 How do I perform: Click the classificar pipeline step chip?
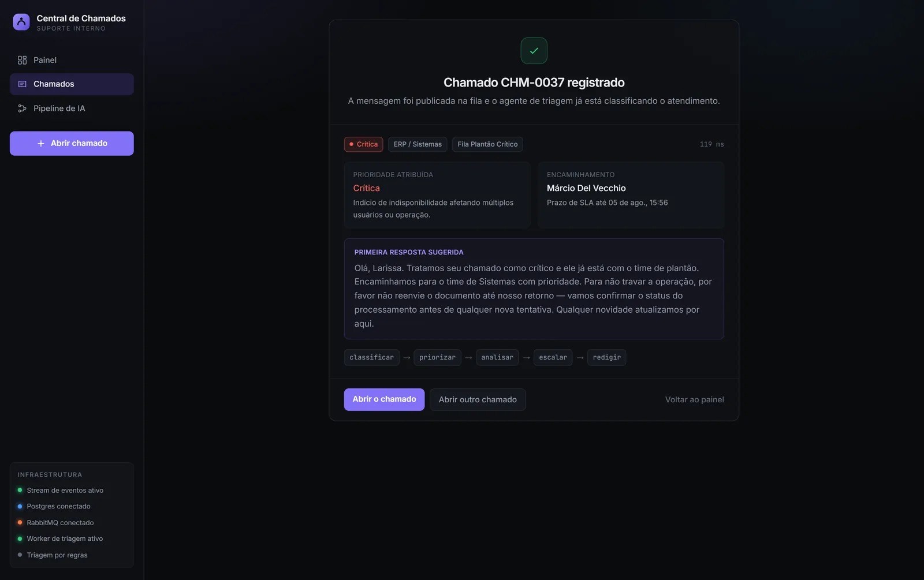[371, 358]
